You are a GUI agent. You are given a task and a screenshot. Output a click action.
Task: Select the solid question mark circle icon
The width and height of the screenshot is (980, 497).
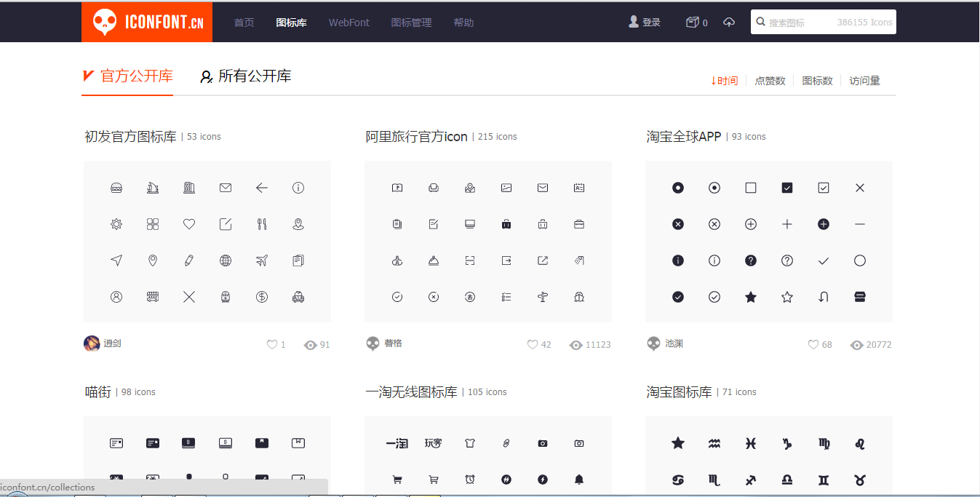pos(751,261)
